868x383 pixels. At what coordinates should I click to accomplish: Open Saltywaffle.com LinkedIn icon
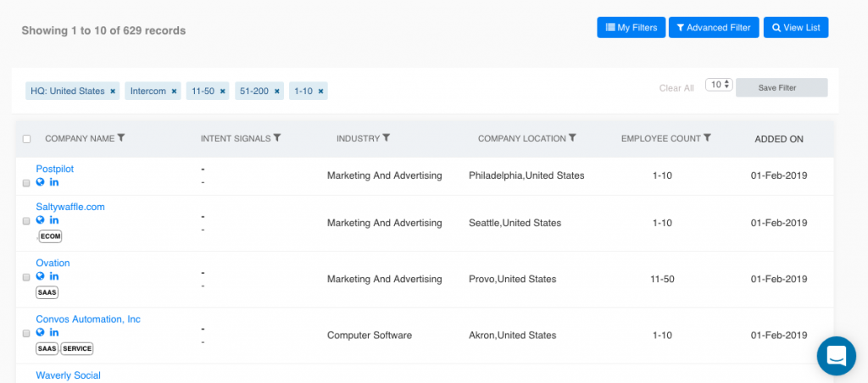tap(54, 219)
